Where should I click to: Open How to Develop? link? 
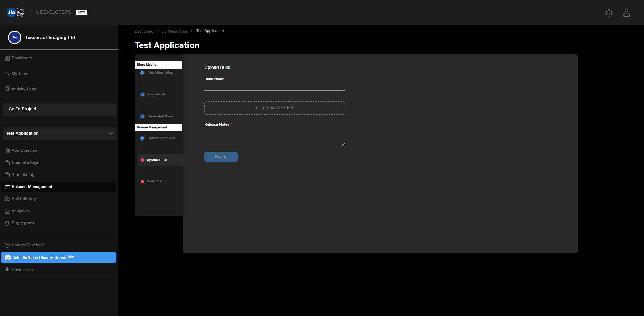(x=28, y=245)
